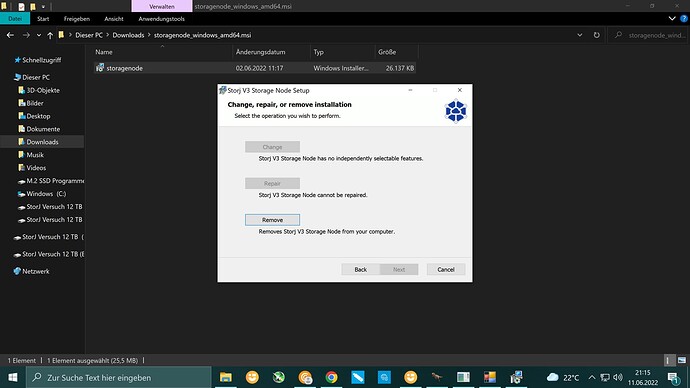Open File Explorer from the taskbar
Viewport: 690px width, 388px height.
(x=226, y=377)
